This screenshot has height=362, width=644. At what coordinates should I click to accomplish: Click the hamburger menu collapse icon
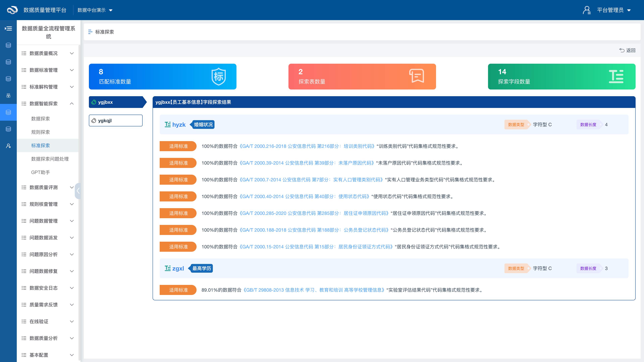[8, 28]
